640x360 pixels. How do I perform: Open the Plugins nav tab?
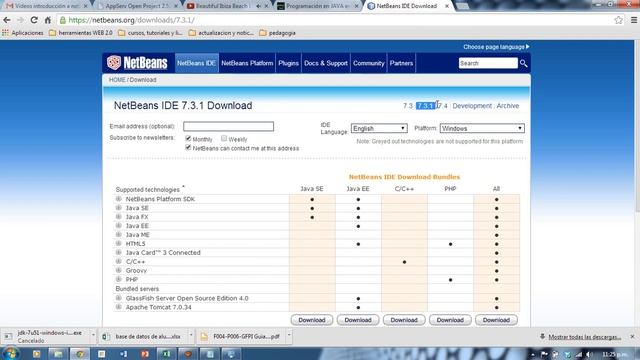pyautogui.click(x=288, y=63)
